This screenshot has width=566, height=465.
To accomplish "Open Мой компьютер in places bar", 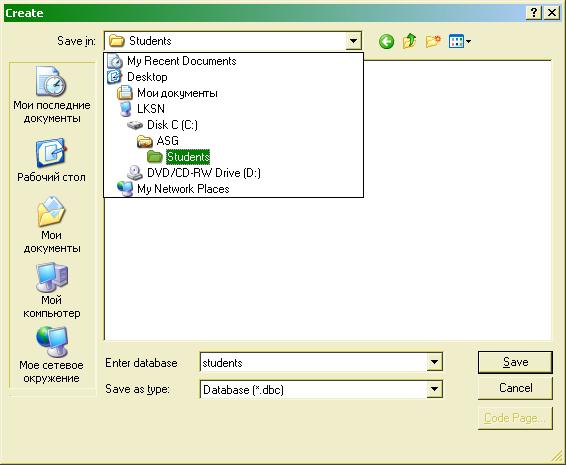I will [x=51, y=291].
